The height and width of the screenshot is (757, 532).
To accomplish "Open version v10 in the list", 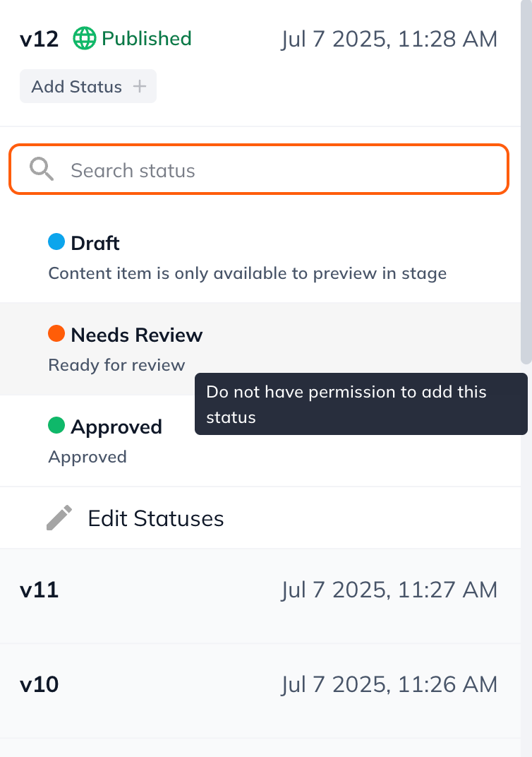I will coord(39,684).
